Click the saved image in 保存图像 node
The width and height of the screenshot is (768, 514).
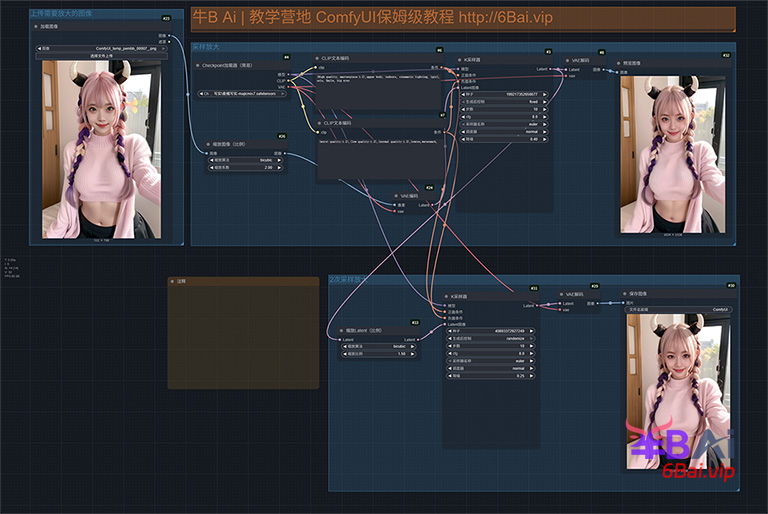679,392
